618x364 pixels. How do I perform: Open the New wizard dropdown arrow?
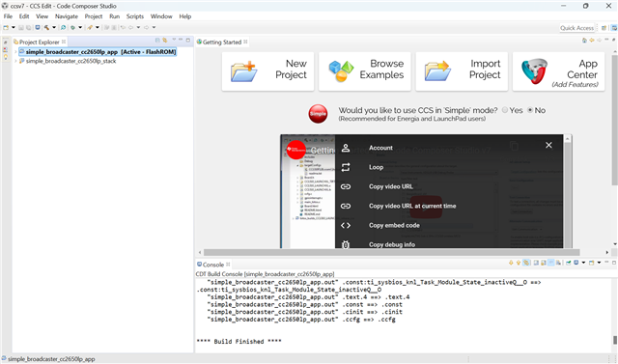(13, 28)
